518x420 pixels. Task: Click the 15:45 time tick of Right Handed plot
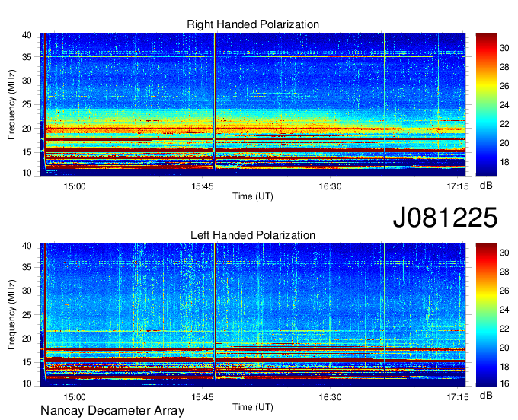203,186
